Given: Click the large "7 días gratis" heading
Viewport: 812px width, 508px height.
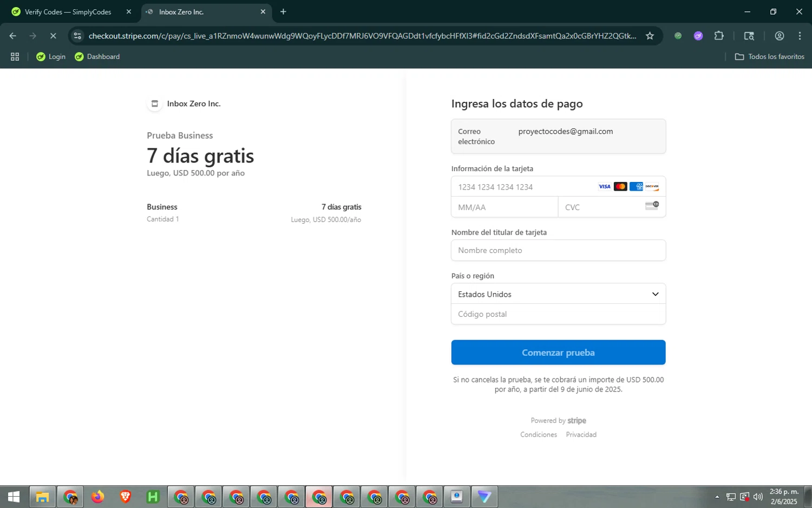Looking at the screenshot, I should point(200,156).
